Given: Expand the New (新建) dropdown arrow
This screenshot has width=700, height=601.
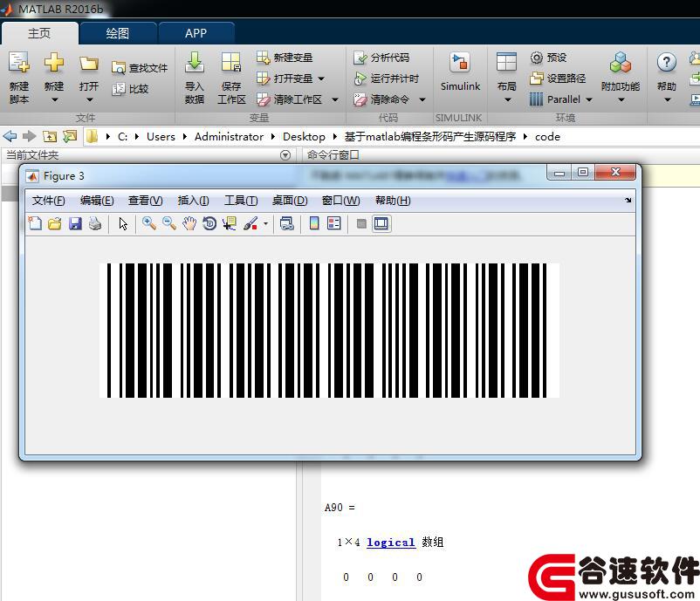Looking at the screenshot, I should coord(54,100).
